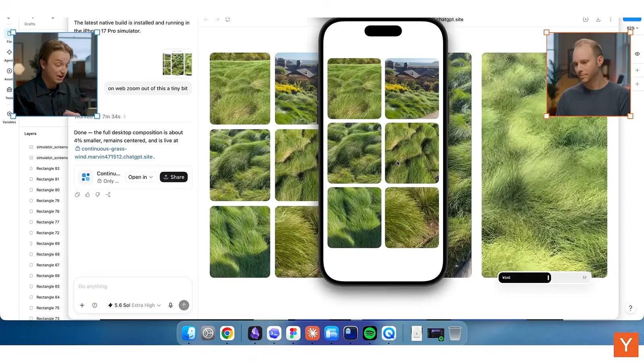Open the 5.6 Sol Extra High model selector
This screenshot has width=644, height=362.
[x=134, y=305]
